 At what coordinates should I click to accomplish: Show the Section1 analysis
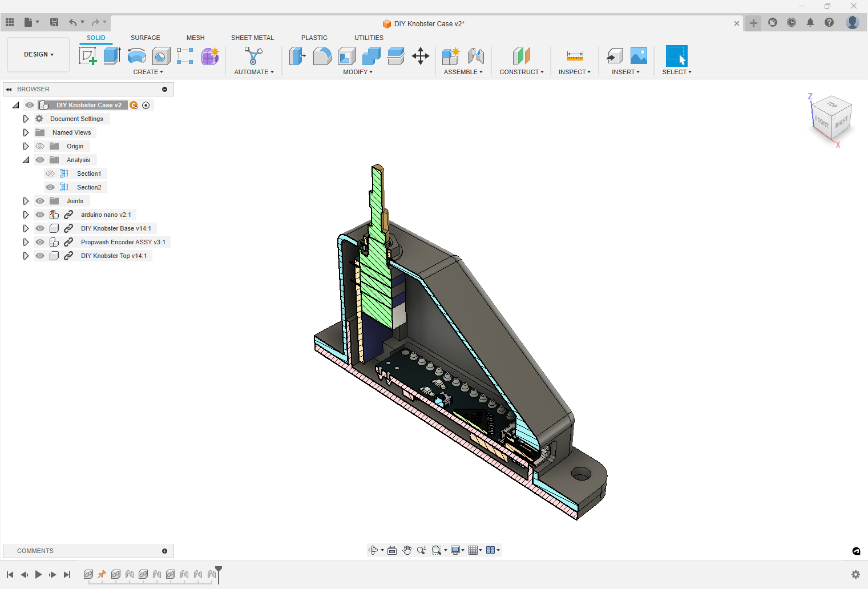[50, 174]
